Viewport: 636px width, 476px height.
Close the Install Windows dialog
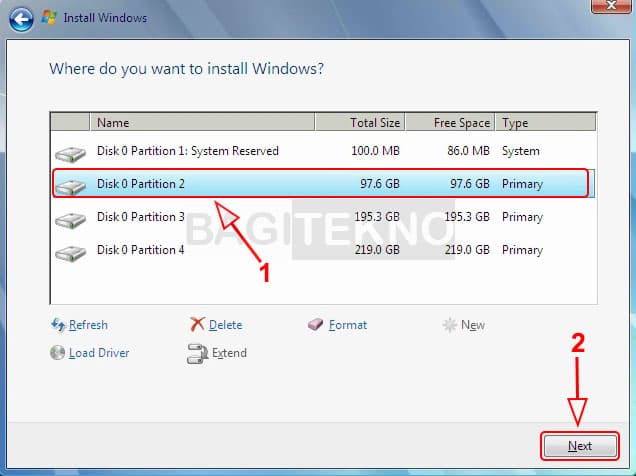click(x=611, y=6)
